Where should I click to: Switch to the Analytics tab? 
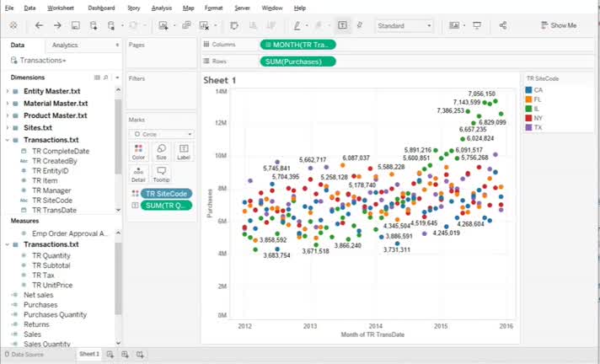point(65,45)
